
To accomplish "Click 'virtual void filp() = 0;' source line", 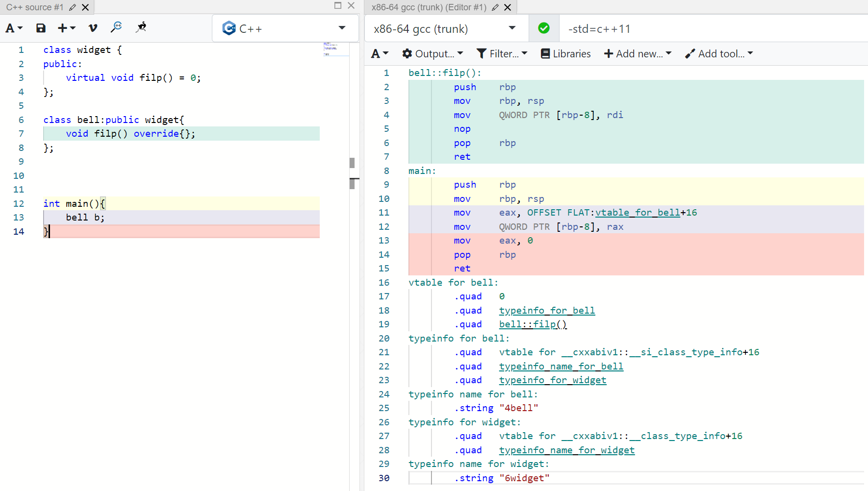I will click(x=133, y=78).
